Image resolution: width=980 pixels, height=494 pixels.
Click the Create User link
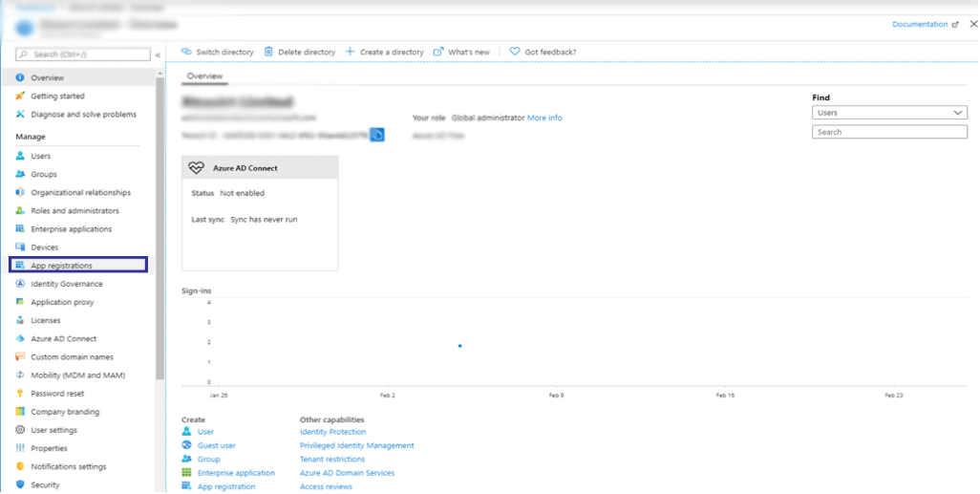(x=205, y=432)
